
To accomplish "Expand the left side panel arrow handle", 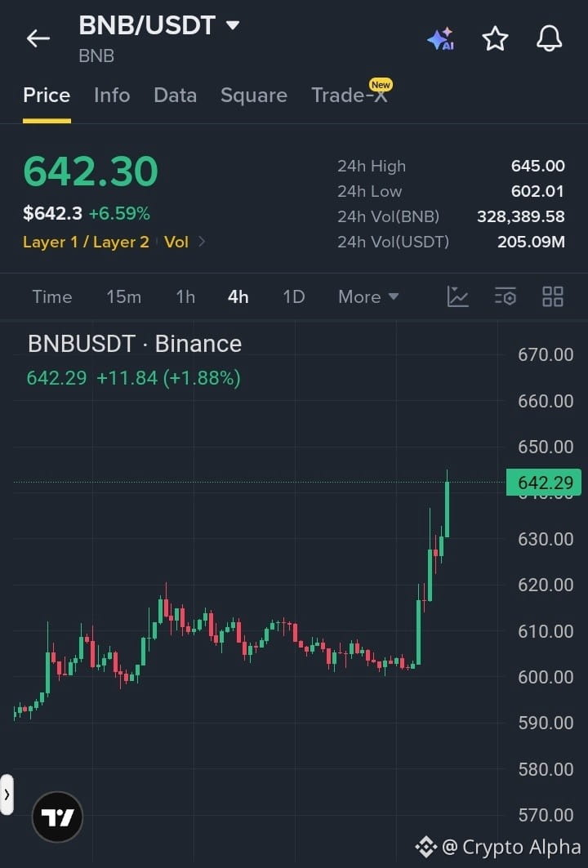I will click(x=7, y=795).
